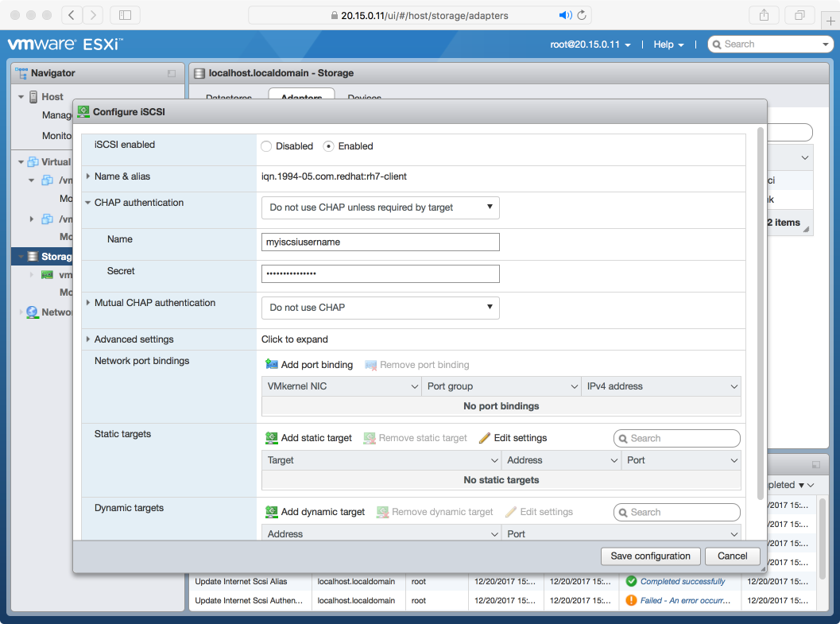Open the Help menu
Viewport: 840px width, 624px height.
[x=668, y=45]
